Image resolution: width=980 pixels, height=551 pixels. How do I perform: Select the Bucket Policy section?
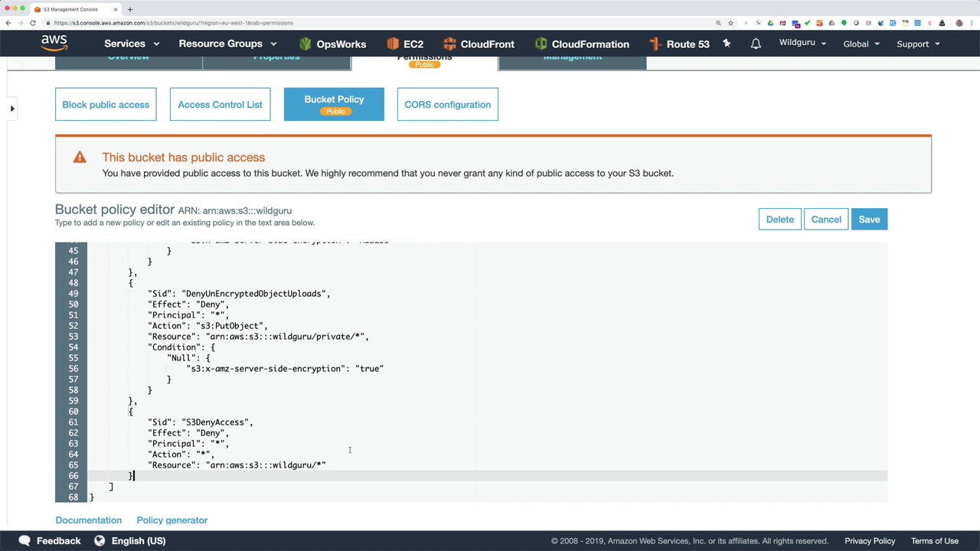334,105
